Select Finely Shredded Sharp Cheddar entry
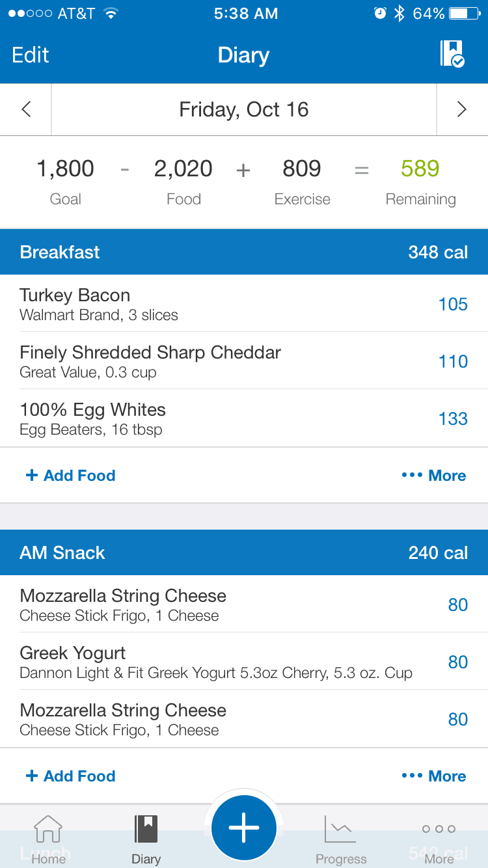 [x=244, y=361]
